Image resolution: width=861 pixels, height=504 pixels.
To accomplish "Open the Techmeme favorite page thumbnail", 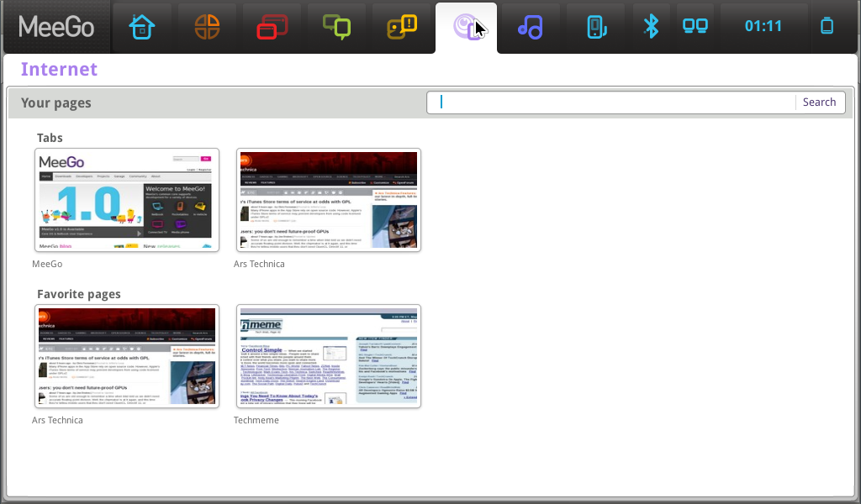I will [x=329, y=356].
